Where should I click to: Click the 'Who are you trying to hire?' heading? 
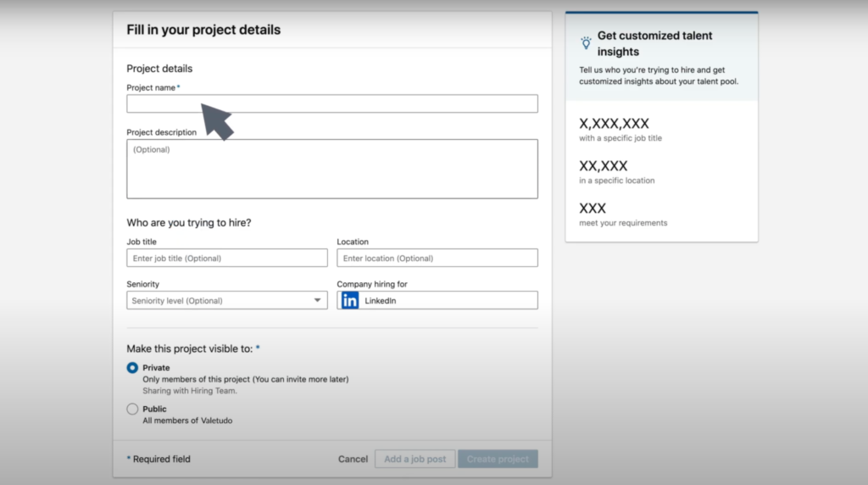click(x=189, y=223)
